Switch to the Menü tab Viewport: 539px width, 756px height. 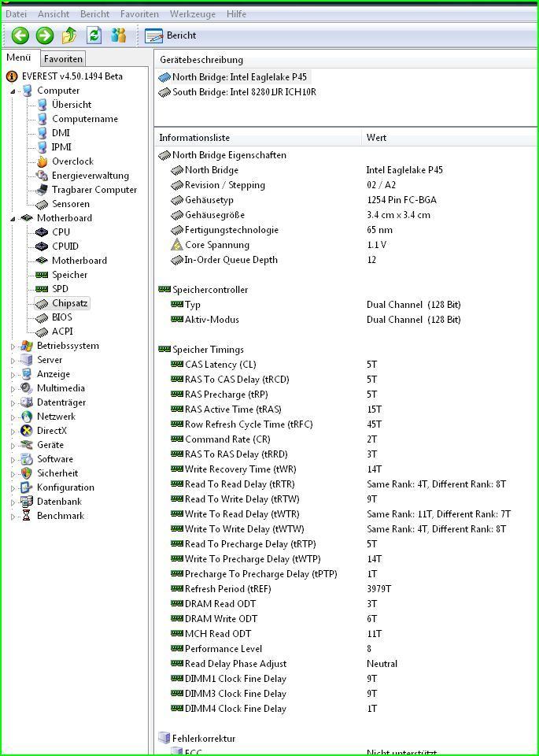pos(19,57)
